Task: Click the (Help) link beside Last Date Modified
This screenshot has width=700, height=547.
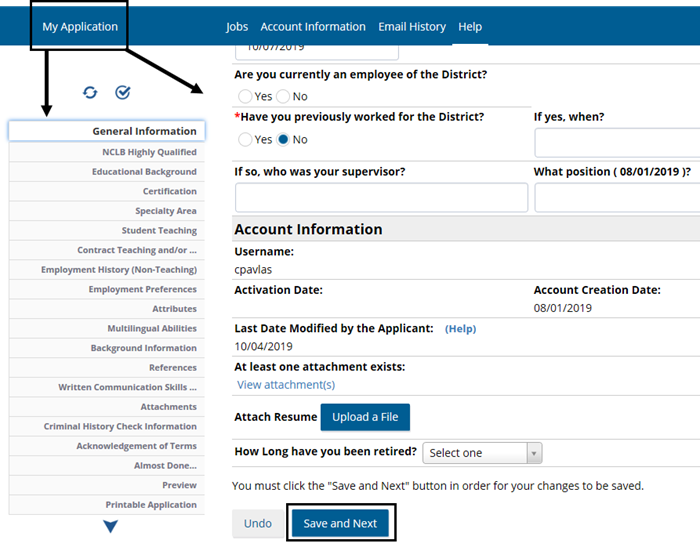Action: click(x=460, y=329)
